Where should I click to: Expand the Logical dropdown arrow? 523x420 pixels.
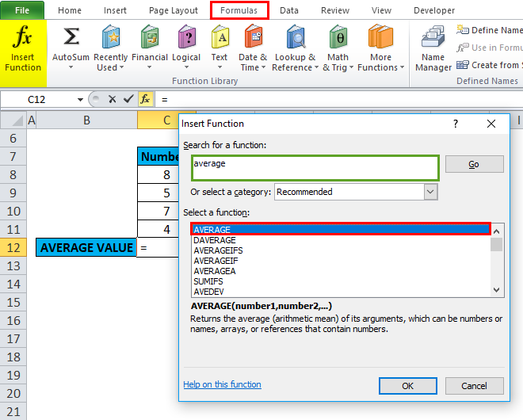click(x=186, y=67)
